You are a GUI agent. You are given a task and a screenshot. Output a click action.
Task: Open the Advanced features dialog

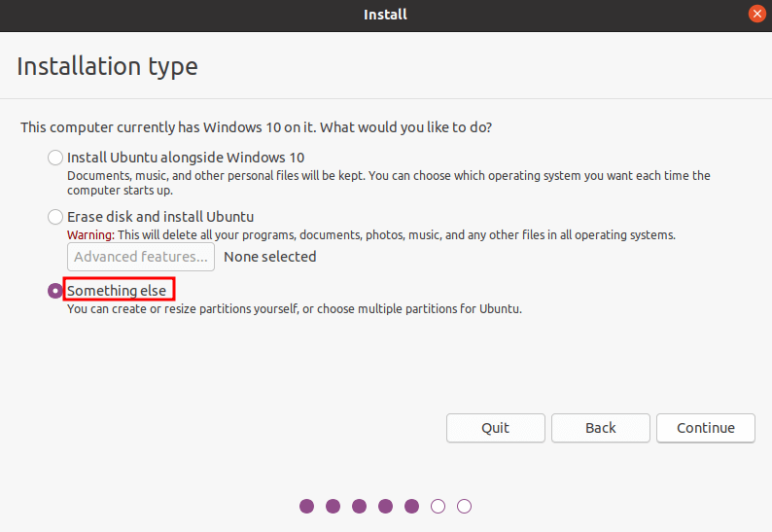(x=141, y=257)
